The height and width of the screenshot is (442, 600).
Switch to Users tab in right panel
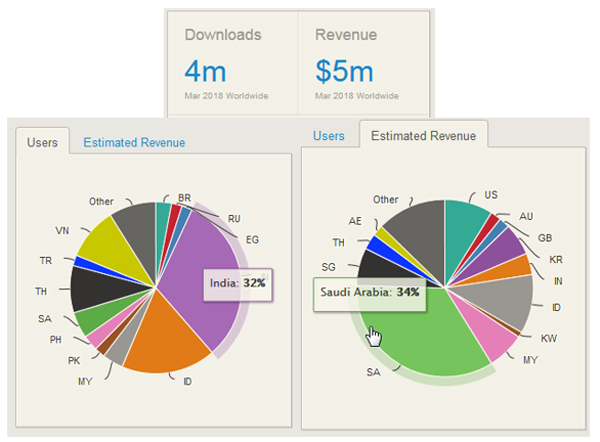tap(329, 135)
